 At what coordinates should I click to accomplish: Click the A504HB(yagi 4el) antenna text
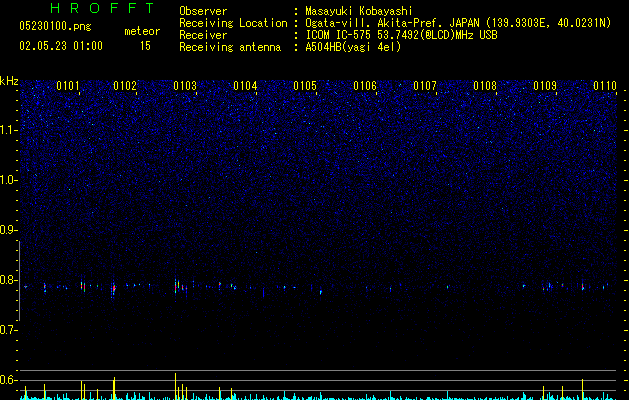(x=353, y=47)
